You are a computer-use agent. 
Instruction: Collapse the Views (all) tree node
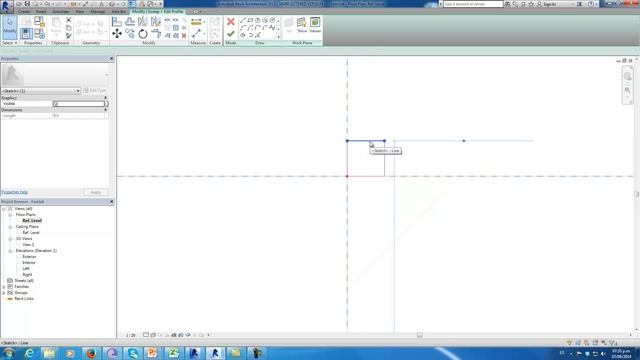point(4,209)
